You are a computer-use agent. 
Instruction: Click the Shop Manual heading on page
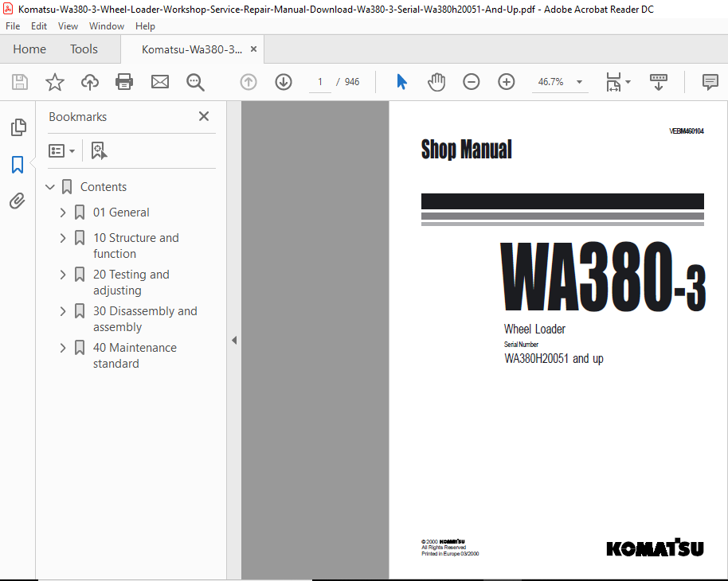(x=466, y=150)
